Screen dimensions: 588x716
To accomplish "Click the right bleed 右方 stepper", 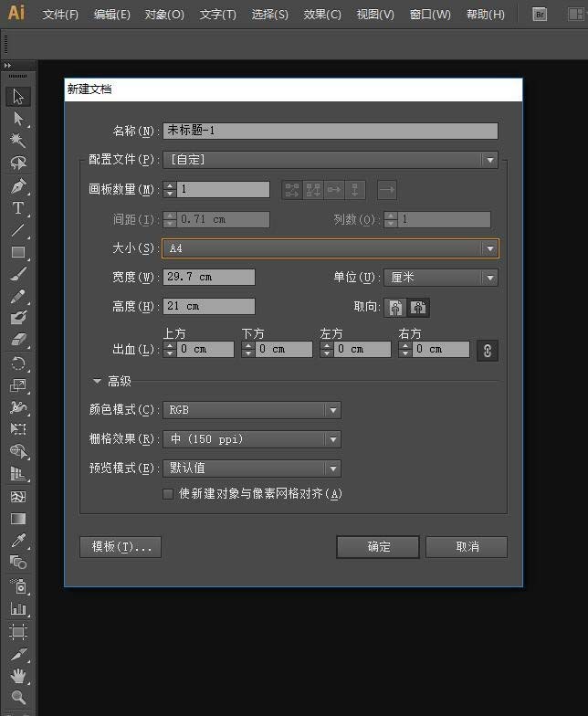I will 405,349.
